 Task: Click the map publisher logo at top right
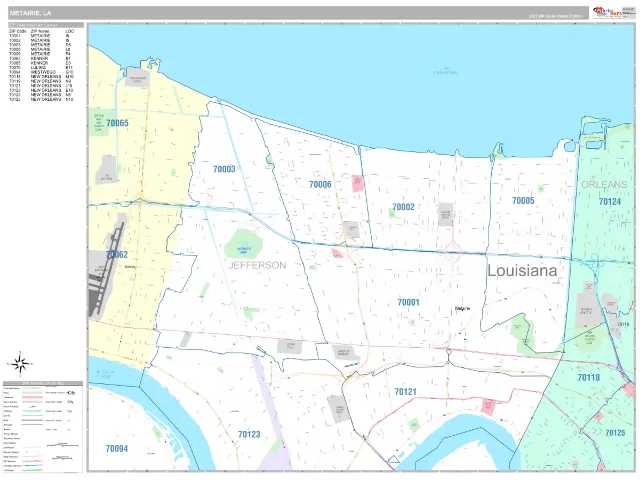(613, 12)
